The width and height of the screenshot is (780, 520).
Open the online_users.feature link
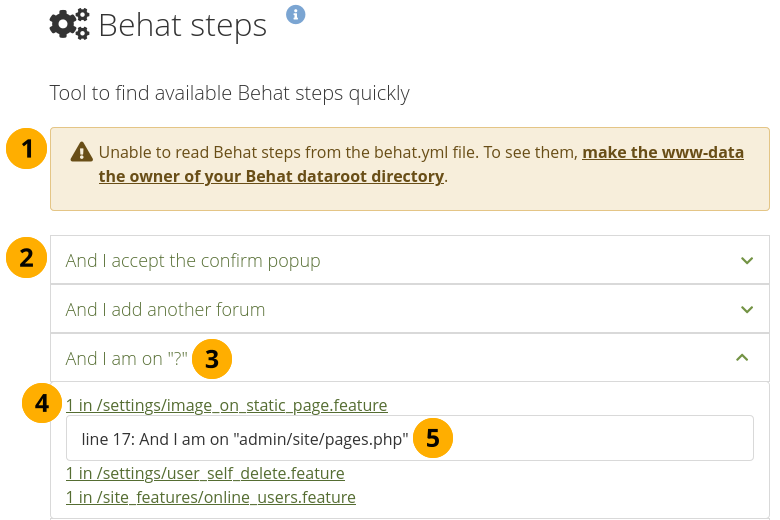tap(210, 497)
